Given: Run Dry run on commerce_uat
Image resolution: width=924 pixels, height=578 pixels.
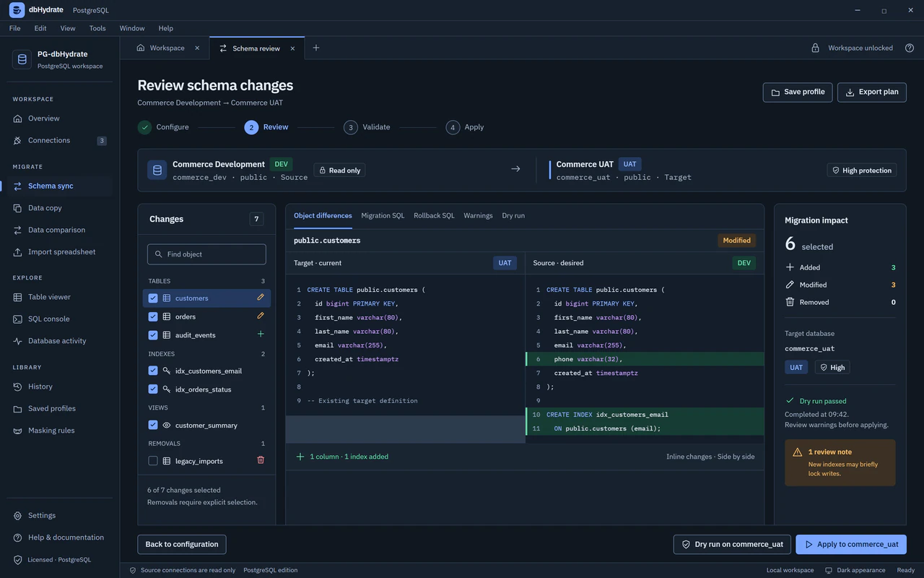Looking at the screenshot, I should point(732,544).
